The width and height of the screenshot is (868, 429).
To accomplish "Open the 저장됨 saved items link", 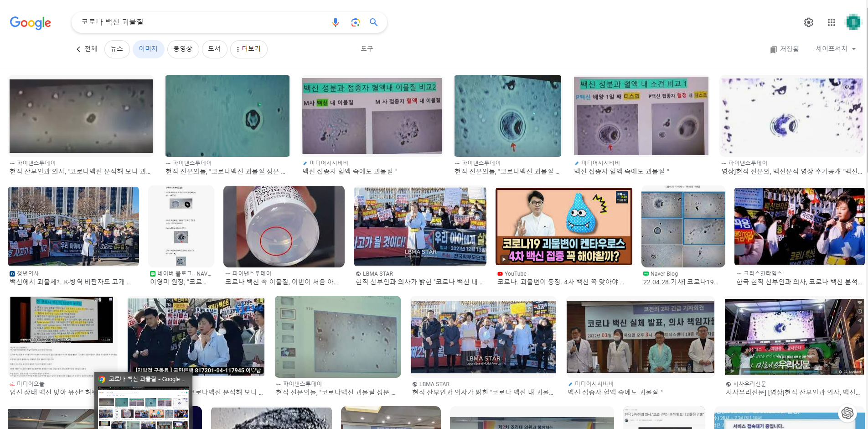I will coord(785,49).
